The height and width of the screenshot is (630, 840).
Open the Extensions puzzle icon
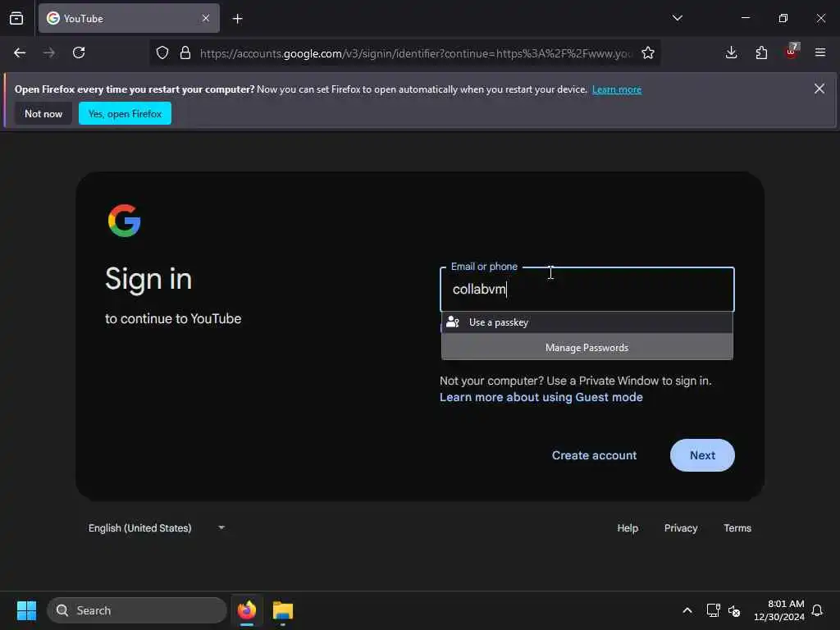pos(761,52)
